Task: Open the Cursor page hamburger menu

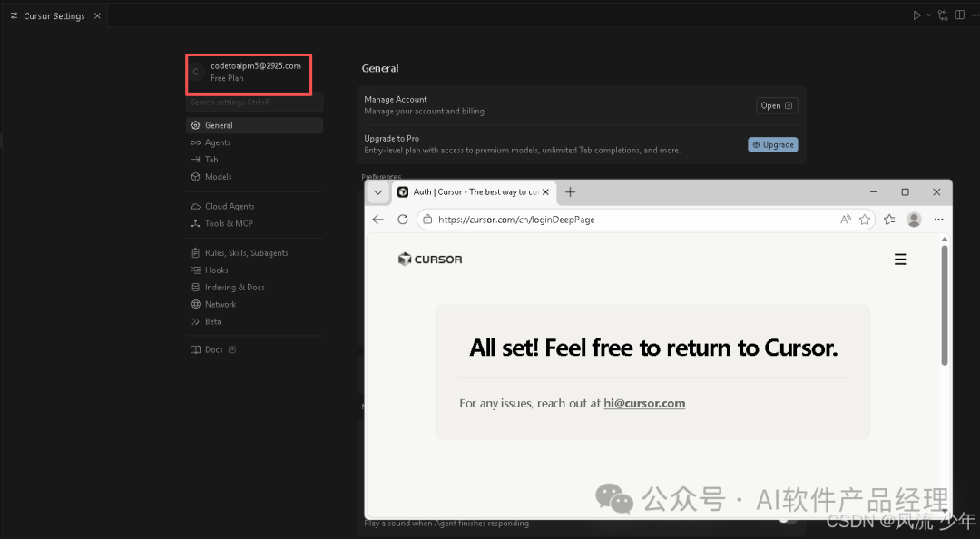Action: (x=900, y=260)
